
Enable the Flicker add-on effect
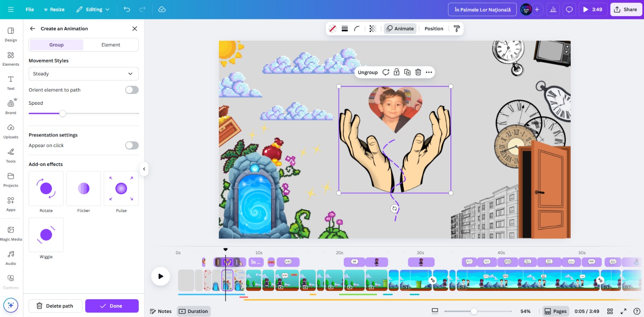[84, 189]
